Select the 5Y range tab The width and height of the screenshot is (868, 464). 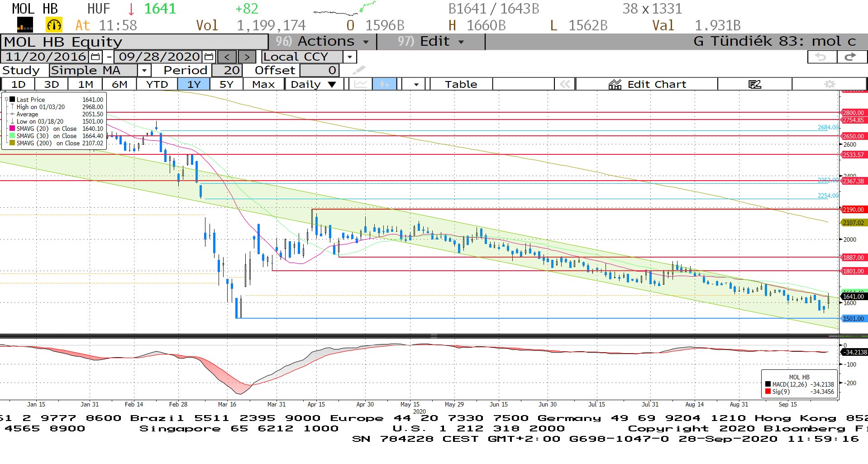[x=226, y=84]
